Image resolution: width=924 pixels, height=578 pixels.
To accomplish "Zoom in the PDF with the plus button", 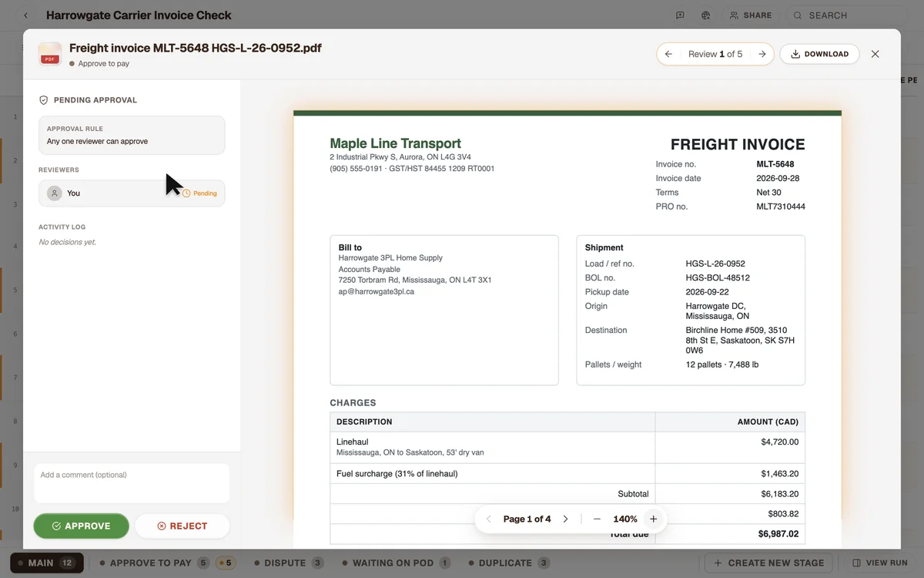I will [x=653, y=519].
